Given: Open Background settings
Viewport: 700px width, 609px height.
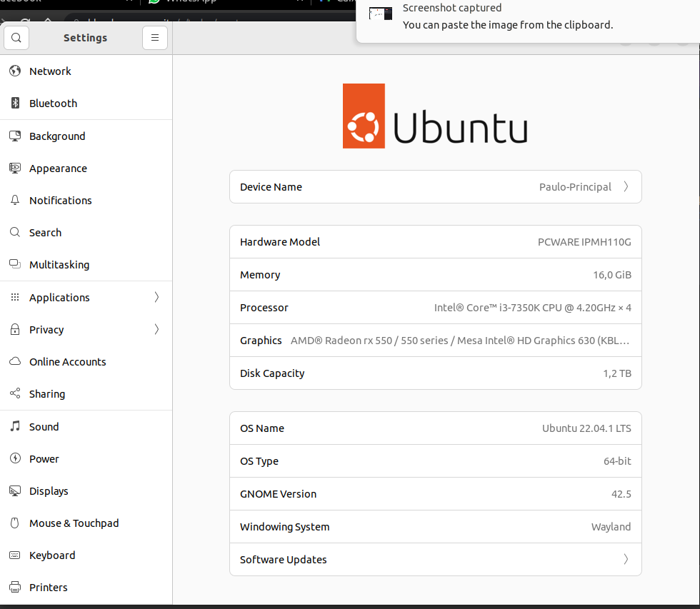Looking at the screenshot, I should pyautogui.click(x=86, y=136).
